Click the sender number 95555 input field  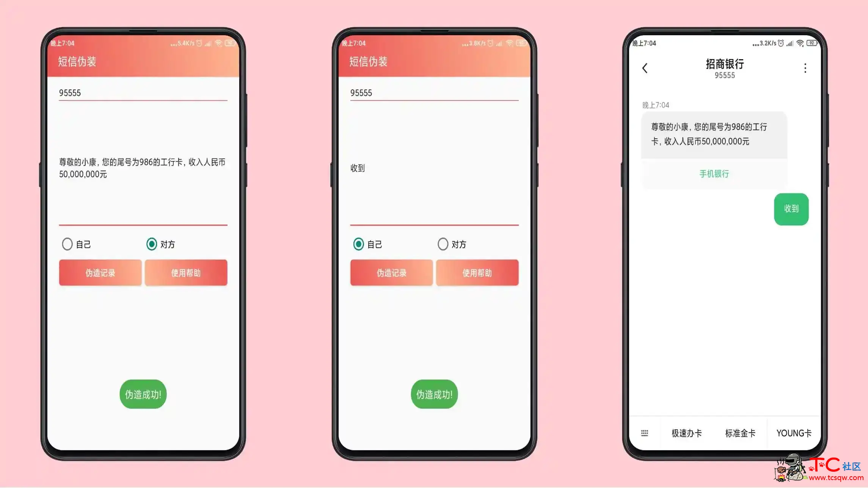(143, 93)
